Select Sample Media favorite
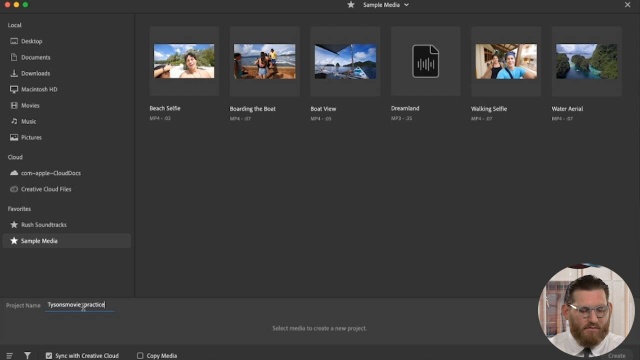Viewport: 640px width, 360px height. pos(67,241)
